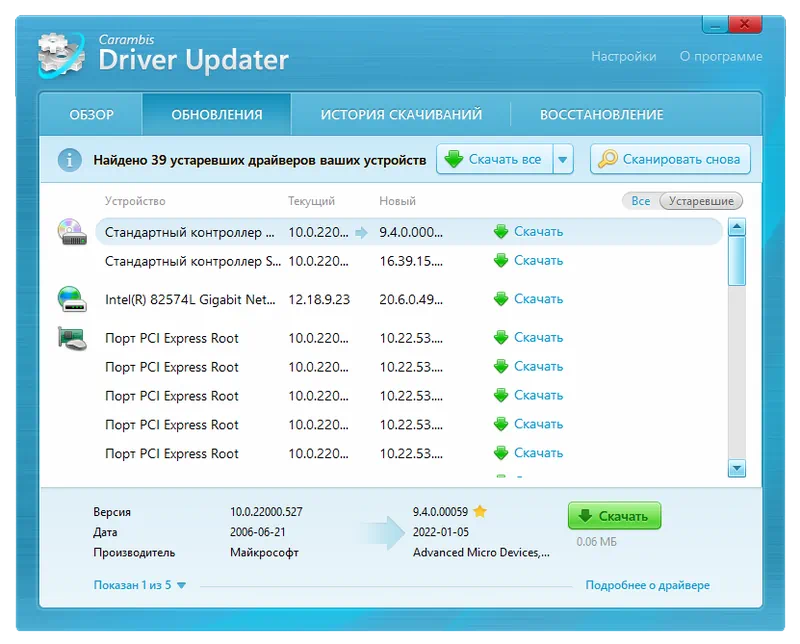Open the ОБЗОР tab

pyautogui.click(x=91, y=114)
